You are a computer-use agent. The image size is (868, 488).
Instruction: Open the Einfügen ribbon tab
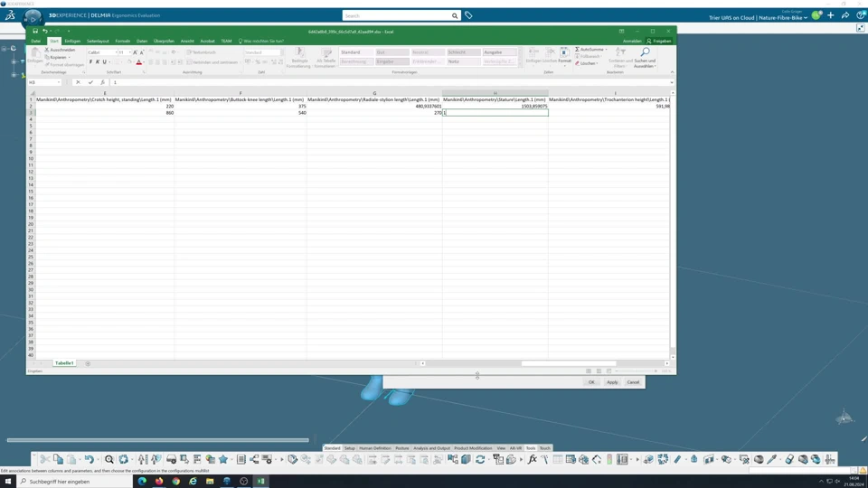[72, 41]
